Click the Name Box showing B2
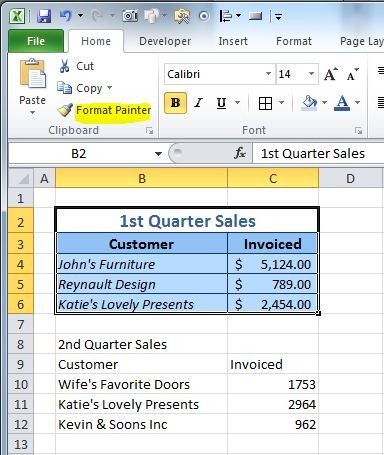 click(79, 154)
